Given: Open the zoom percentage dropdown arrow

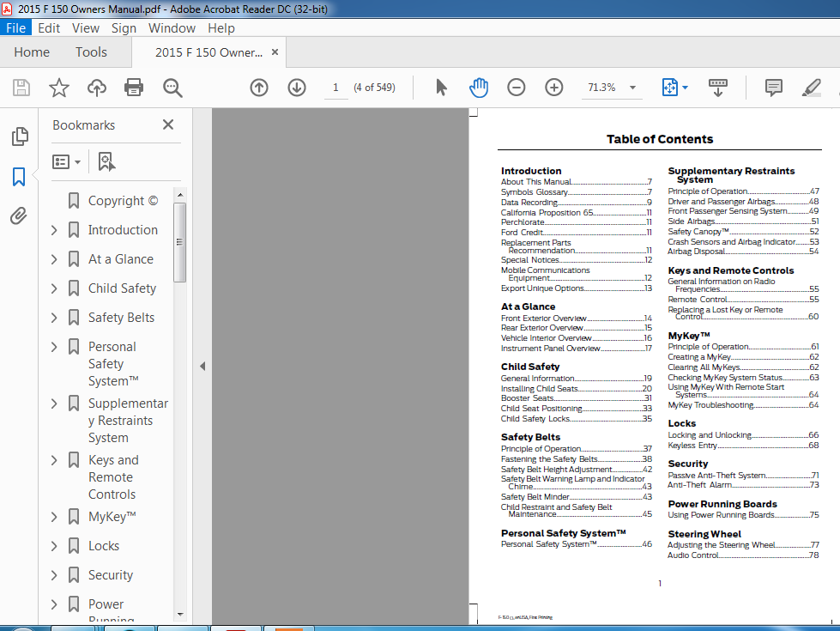Looking at the screenshot, I should pyautogui.click(x=632, y=88).
